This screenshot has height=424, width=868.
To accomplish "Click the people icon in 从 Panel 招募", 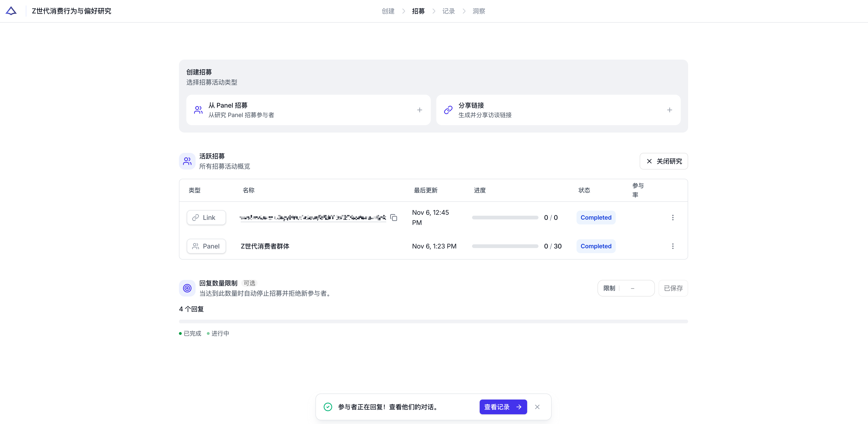I will pos(198,110).
